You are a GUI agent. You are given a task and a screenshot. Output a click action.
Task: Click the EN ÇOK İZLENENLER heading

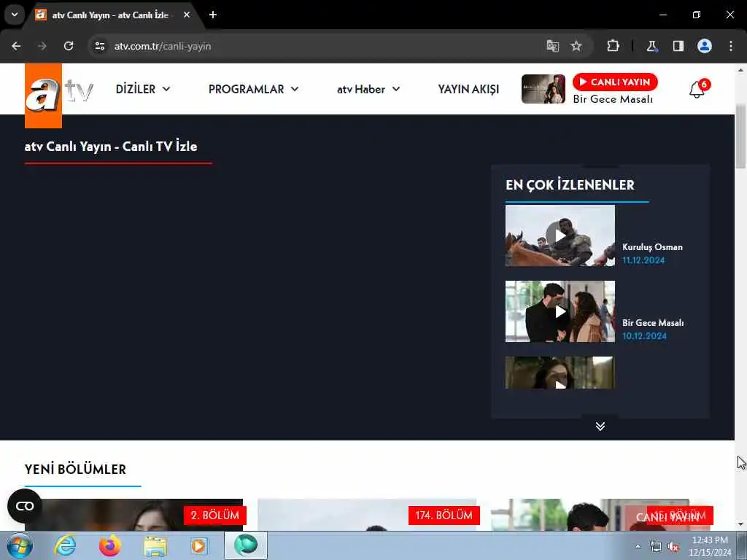(x=570, y=184)
